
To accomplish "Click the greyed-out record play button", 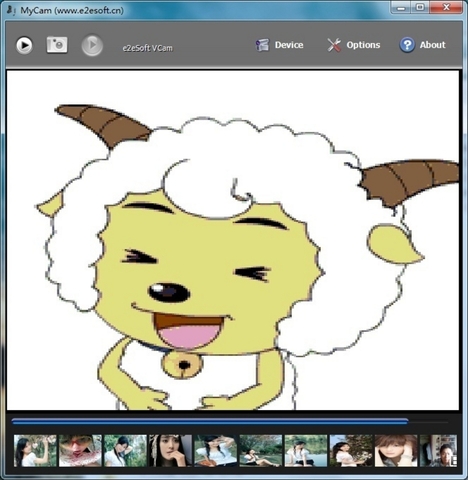I will pyautogui.click(x=92, y=45).
